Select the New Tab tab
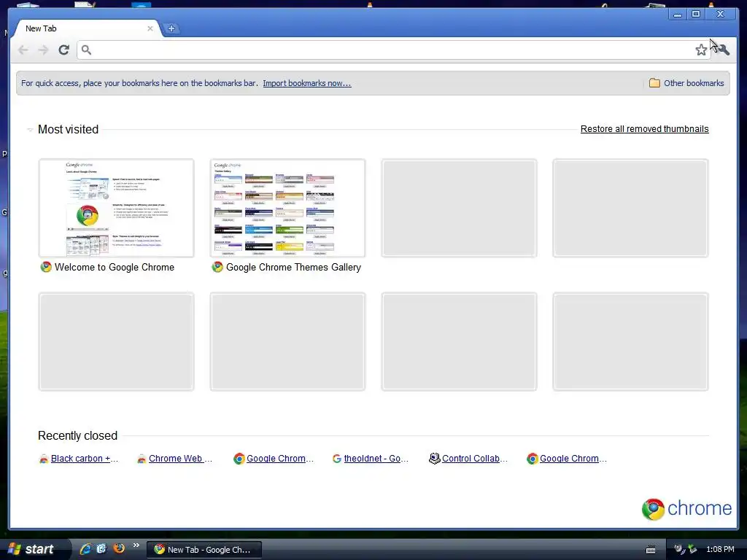This screenshot has width=747, height=560. (86, 28)
